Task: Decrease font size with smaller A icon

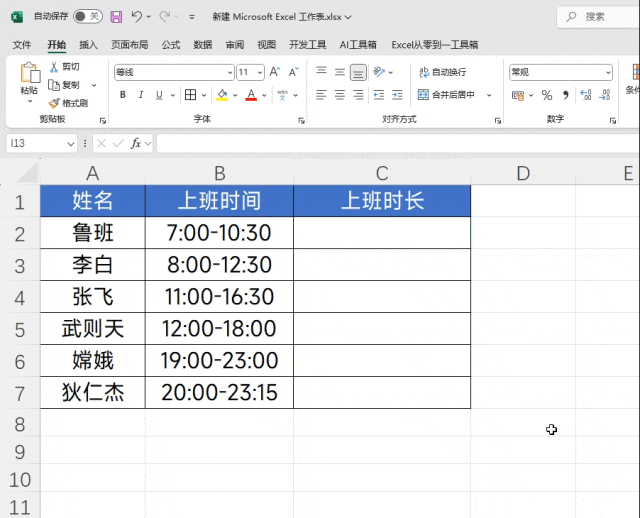Action: pos(293,72)
